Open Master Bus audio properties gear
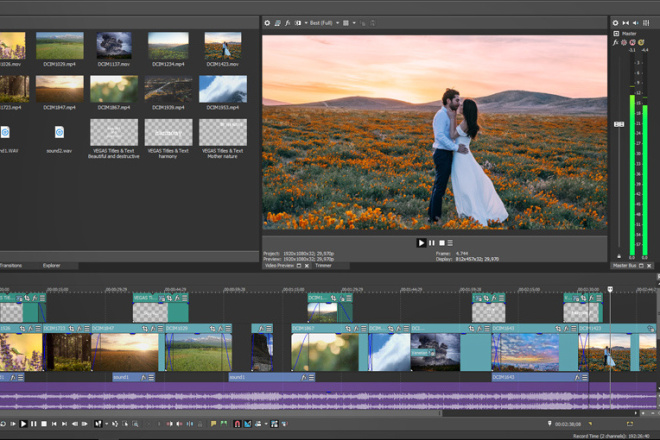The image size is (660, 440). point(615,23)
